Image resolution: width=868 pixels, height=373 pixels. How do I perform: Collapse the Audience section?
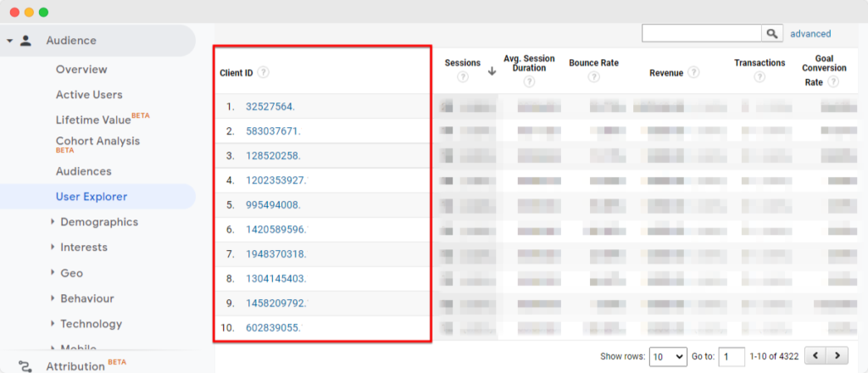point(8,41)
